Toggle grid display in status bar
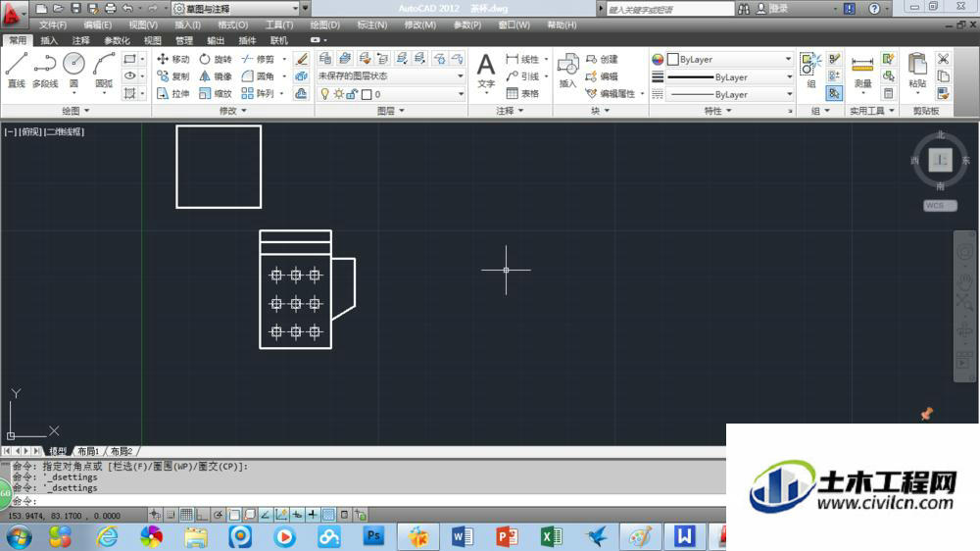This screenshot has width=980, height=551. point(186,515)
